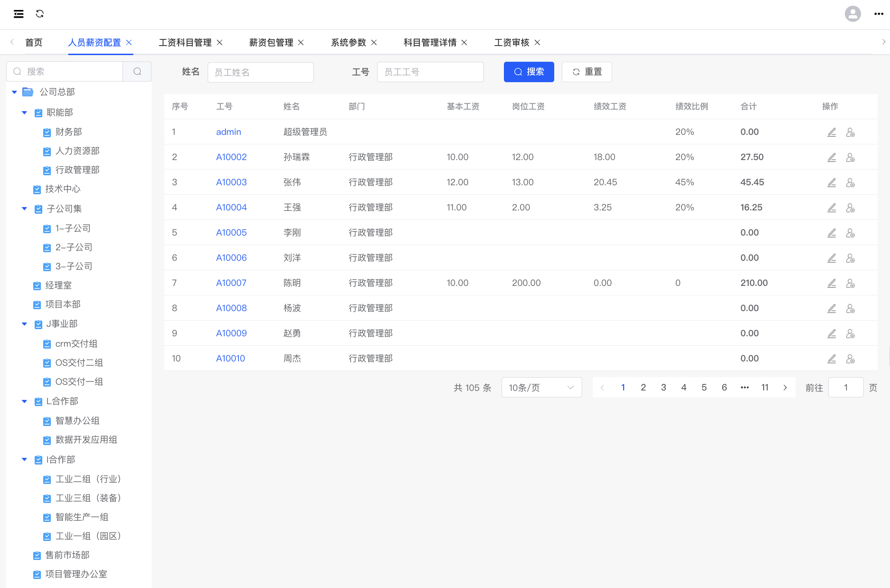Collapse the 公司总部 tree node
This screenshot has width=890, height=588.
[x=14, y=92]
